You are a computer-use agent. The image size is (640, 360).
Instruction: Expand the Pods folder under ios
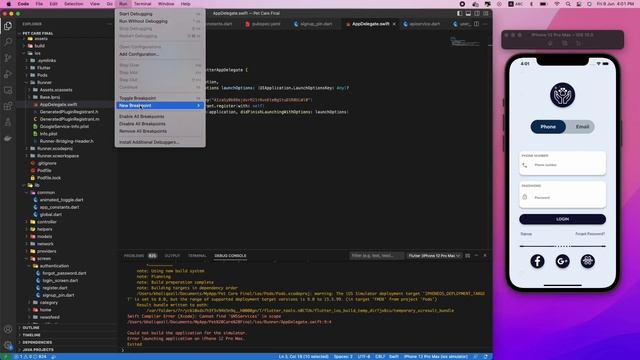coord(42,75)
